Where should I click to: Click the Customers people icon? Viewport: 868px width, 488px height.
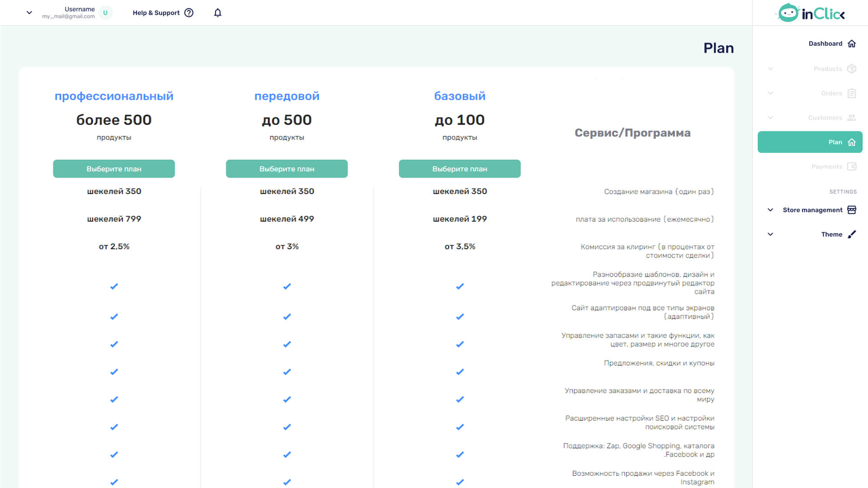point(852,118)
